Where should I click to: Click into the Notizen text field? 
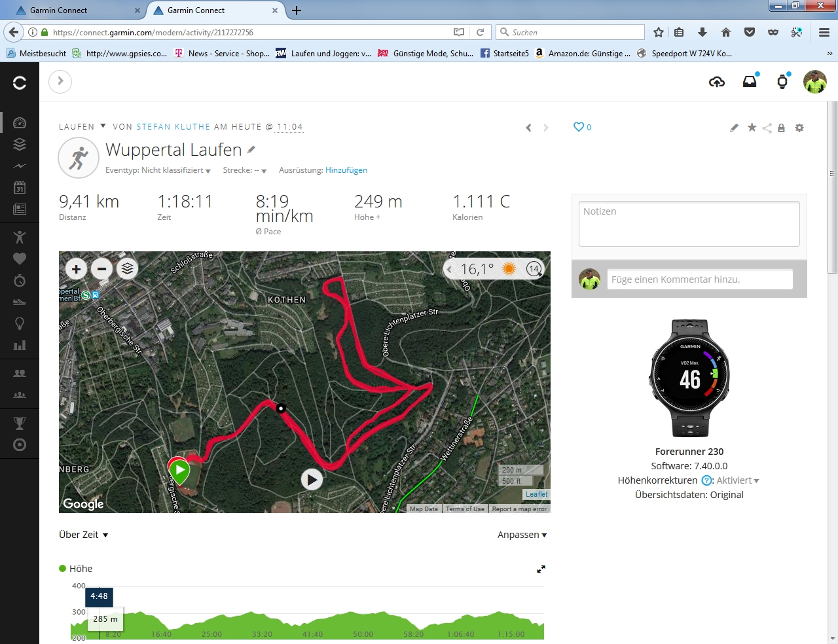click(689, 224)
